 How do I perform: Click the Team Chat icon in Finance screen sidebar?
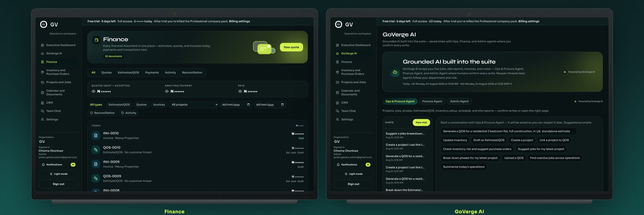coord(43,111)
